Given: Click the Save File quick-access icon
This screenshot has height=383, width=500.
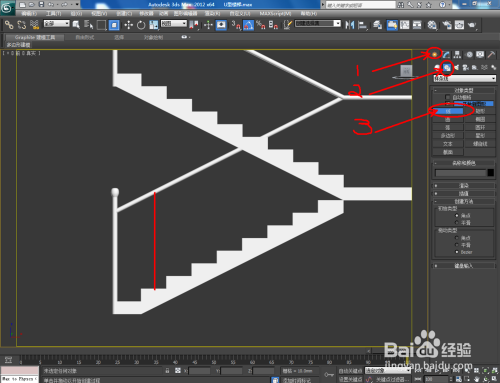Looking at the screenshot, I should point(41,4).
